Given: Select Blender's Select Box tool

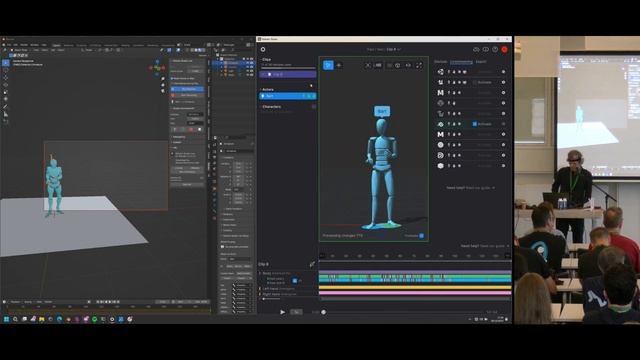Looking at the screenshot, I should pyautogui.click(x=6, y=63).
